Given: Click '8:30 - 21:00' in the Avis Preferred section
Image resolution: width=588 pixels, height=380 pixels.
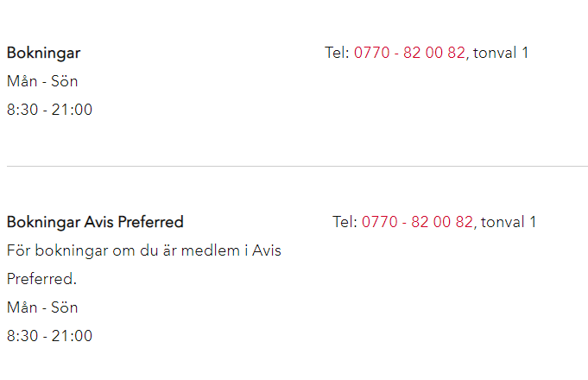Looking at the screenshot, I should pyautogui.click(x=49, y=336).
